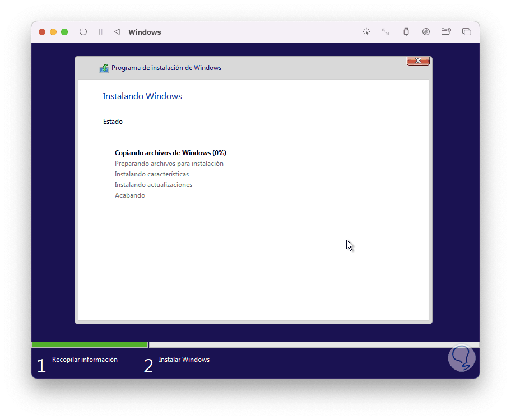Open USB devices icon
The image size is (511, 420).
406,31
